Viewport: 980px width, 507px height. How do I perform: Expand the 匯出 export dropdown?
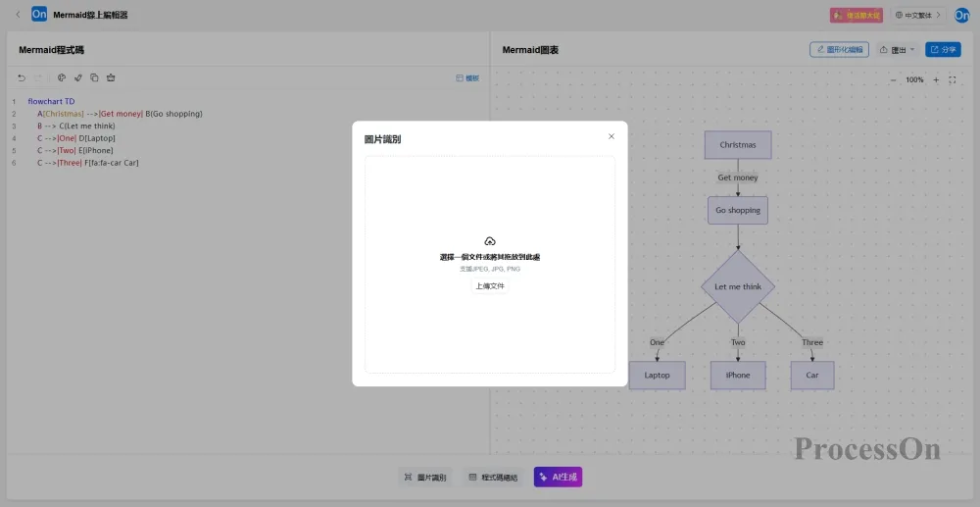(897, 49)
